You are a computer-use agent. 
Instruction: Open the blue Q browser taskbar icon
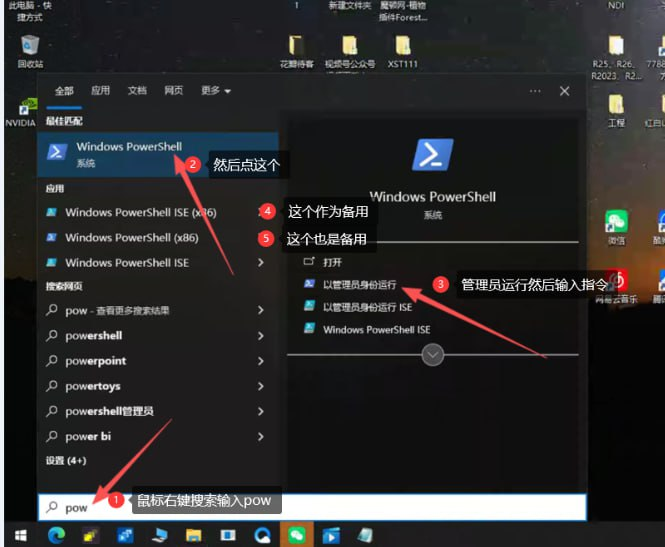click(262, 536)
